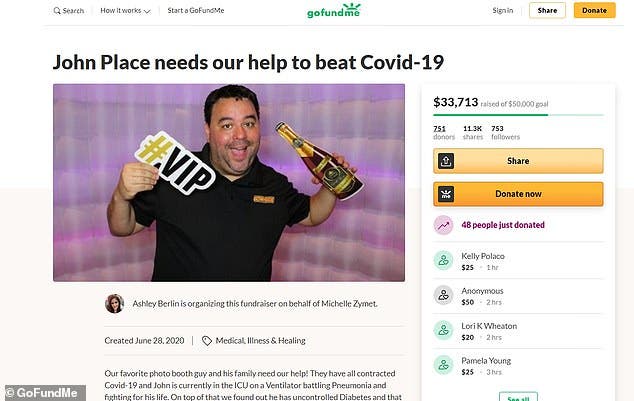Click crown icon on Donate now button
This screenshot has width=634, height=401.
446,194
